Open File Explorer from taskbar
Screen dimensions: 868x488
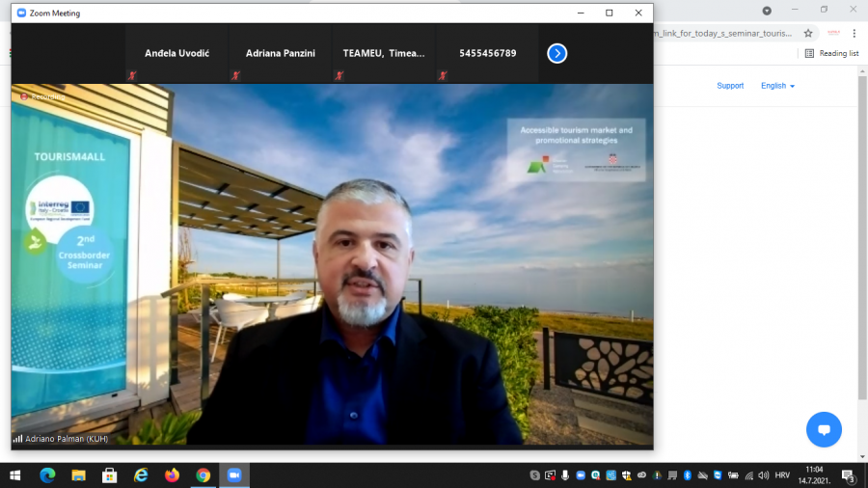tap(78, 475)
